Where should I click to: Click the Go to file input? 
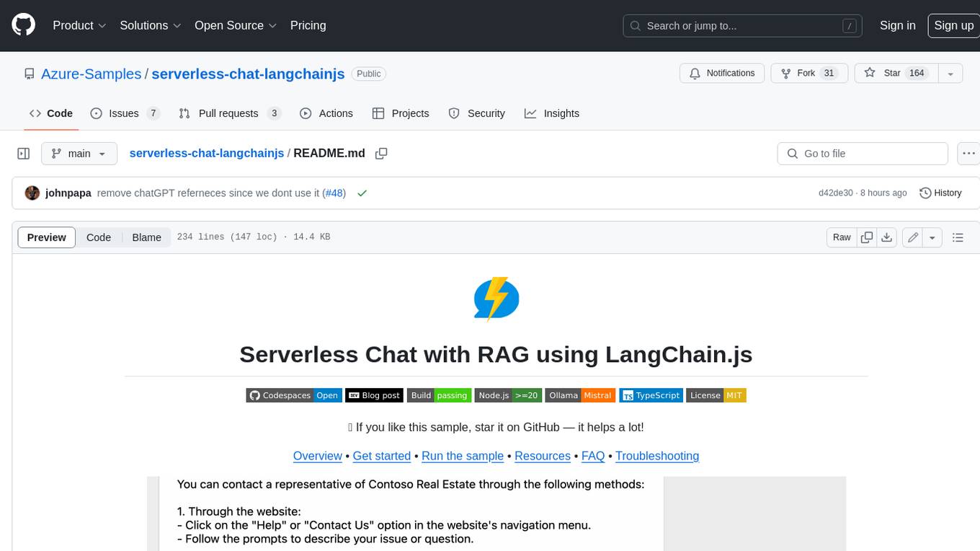(x=862, y=154)
